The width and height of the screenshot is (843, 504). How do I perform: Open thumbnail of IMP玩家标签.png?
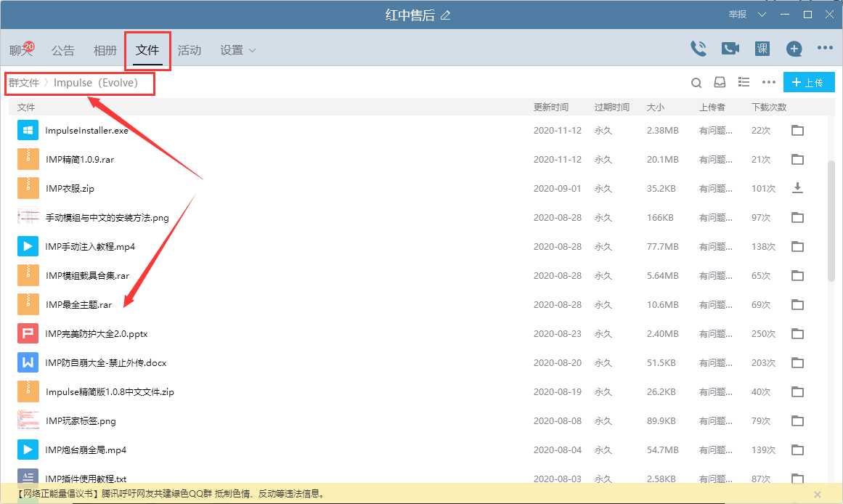[28, 420]
